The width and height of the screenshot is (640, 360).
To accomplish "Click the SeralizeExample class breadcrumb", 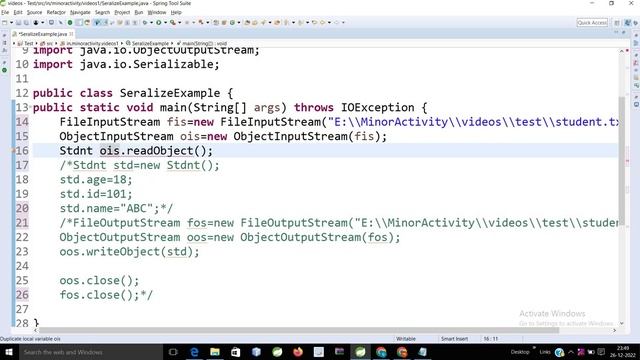I will click(x=147, y=43).
